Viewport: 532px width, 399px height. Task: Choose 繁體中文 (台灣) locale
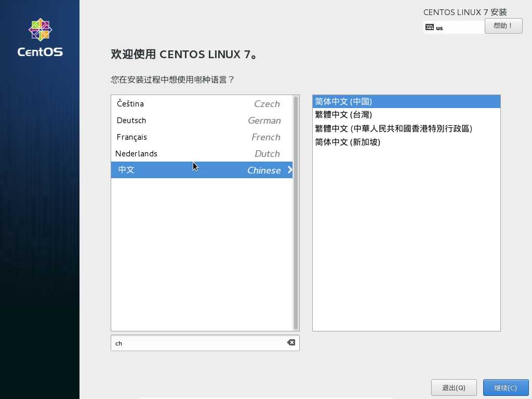406,115
